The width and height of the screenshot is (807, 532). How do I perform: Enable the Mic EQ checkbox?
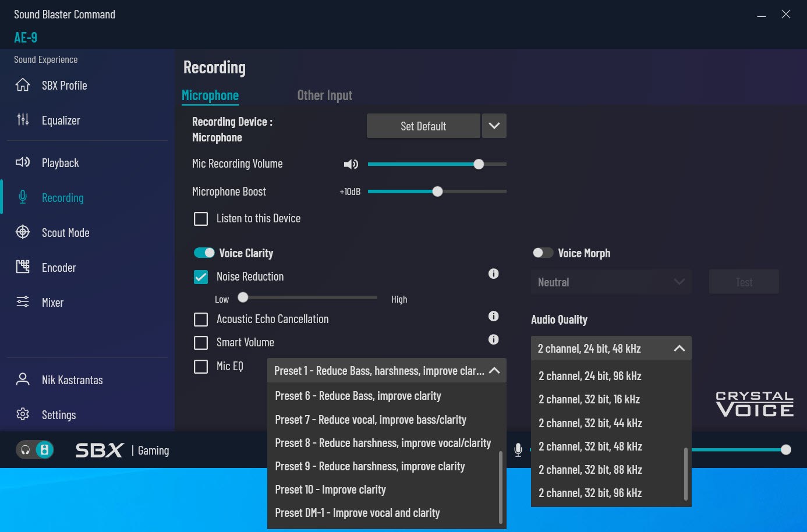point(201,367)
